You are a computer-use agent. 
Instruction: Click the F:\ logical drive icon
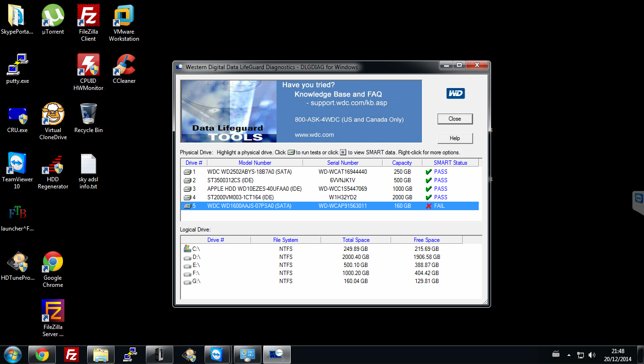tap(187, 273)
